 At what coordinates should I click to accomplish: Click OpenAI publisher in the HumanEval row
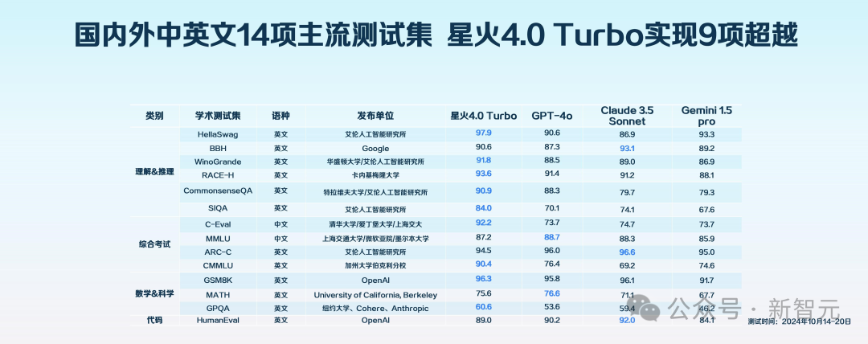tap(375, 320)
